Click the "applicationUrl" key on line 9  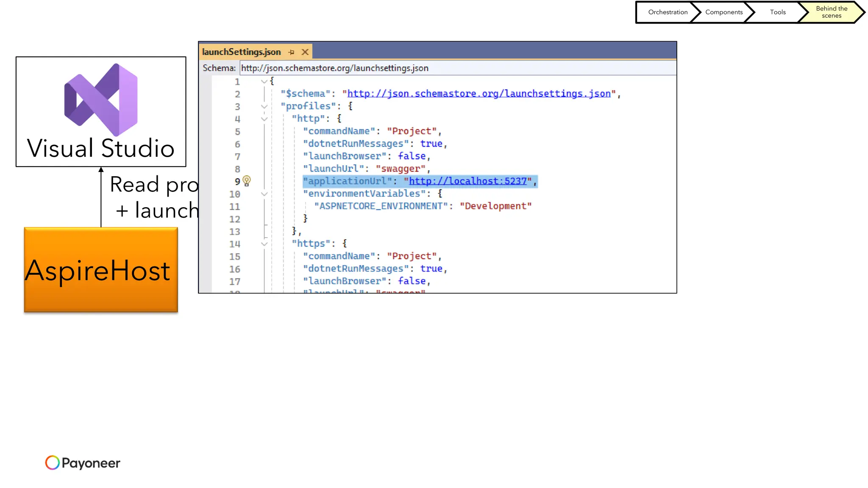(x=348, y=181)
